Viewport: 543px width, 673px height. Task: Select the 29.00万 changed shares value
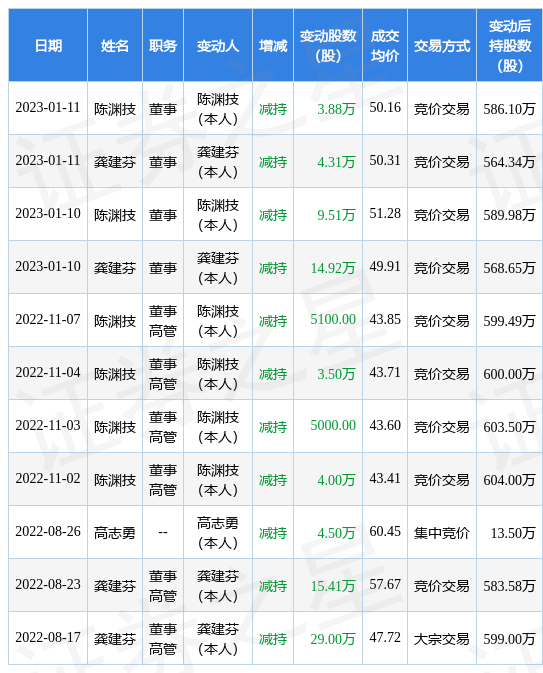(333, 639)
